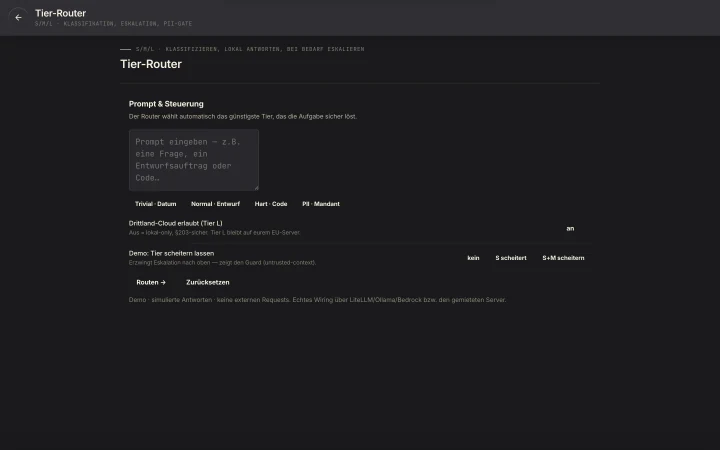Select 'kein' for tier failure
This screenshot has width=720, height=450.
click(473, 258)
